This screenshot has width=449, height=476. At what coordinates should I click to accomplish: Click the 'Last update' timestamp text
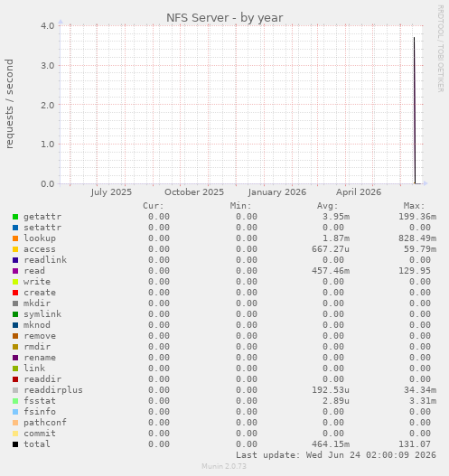pyautogui.click(x=336, y=455)
